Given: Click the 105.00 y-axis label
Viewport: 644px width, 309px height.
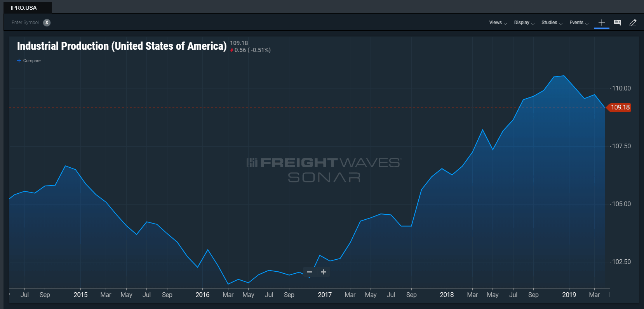Looking at the screenshot, I should pos(621,204).
